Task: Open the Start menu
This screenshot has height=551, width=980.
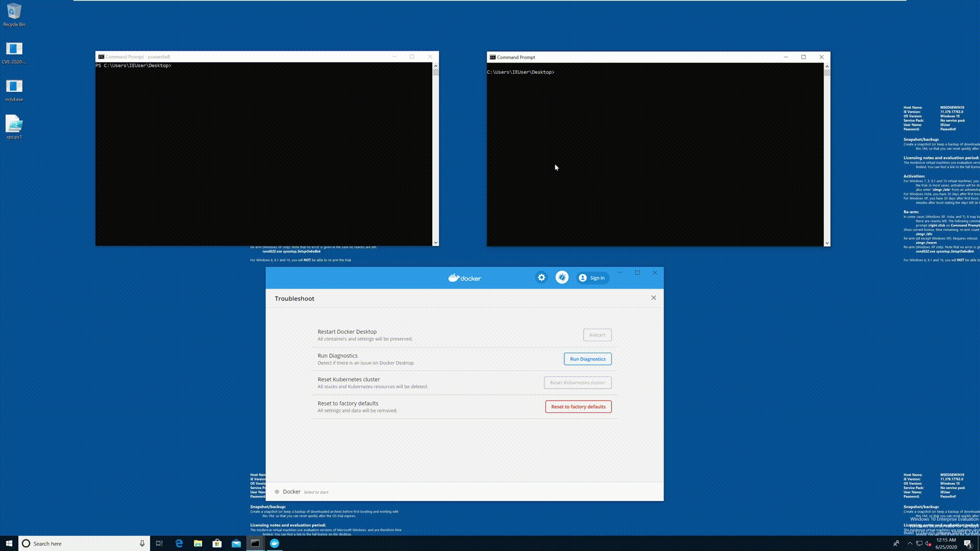Action: pyautogui.click(x=9, y=543)
